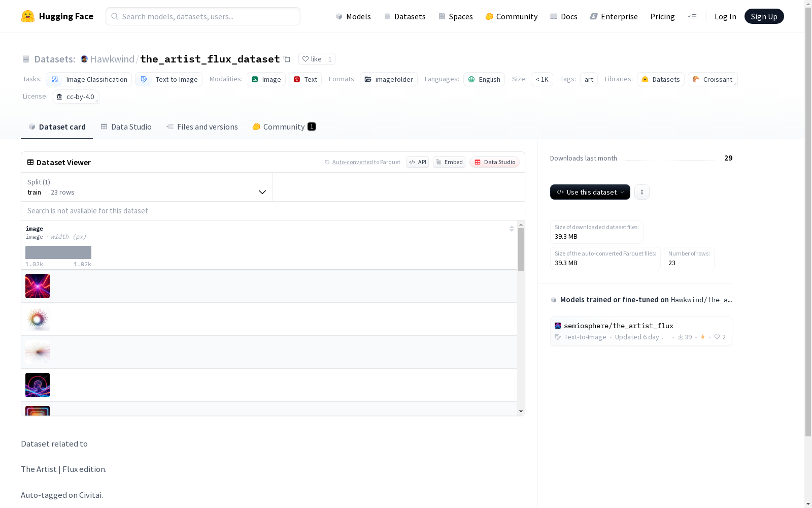Click Log In

(725, 16)
